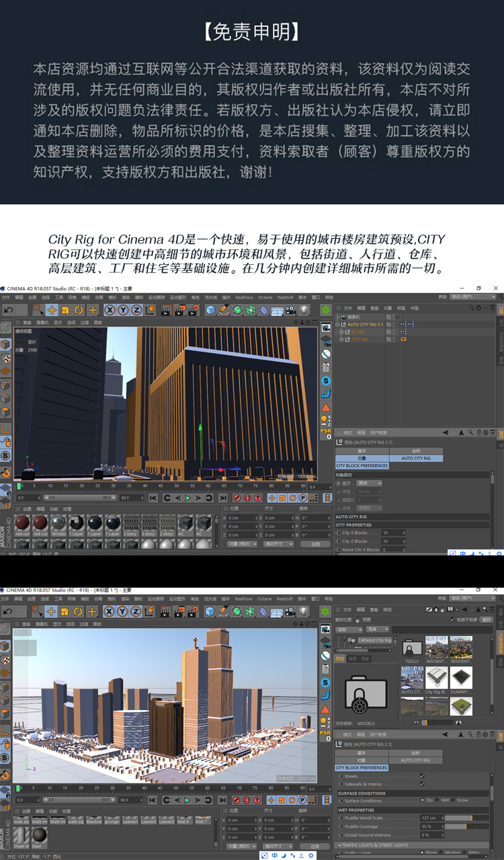Click the orange triangle plugin icon beside the skyscraper viewport
This screenshot has width=504, height=860.
pos(326,407)
